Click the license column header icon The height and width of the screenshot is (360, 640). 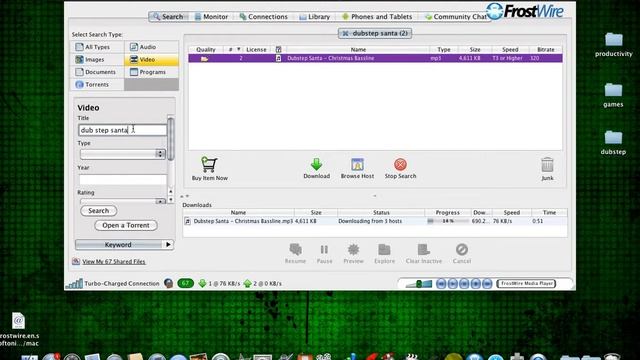tap(278, 49)
